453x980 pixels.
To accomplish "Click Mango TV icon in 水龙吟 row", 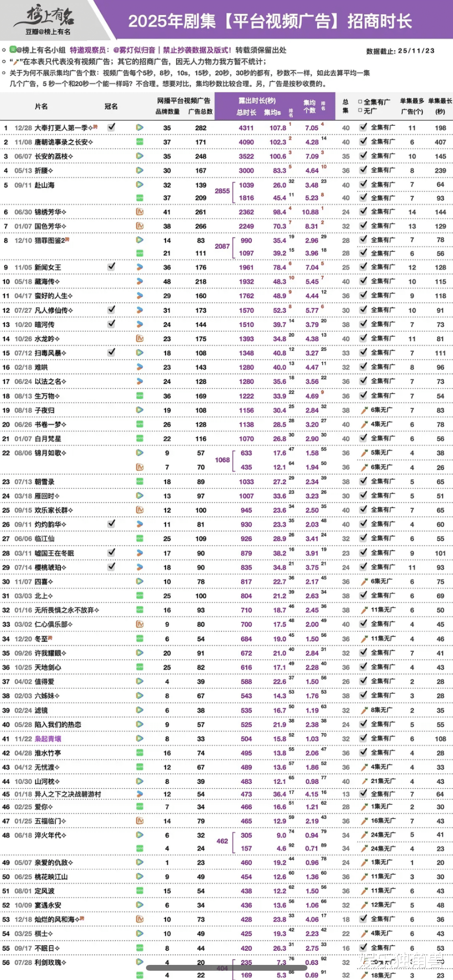I will (x=140, y=338).
